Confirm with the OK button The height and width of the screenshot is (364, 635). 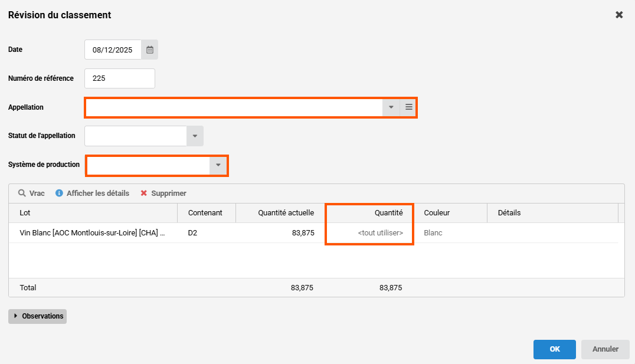pos(555,349)
